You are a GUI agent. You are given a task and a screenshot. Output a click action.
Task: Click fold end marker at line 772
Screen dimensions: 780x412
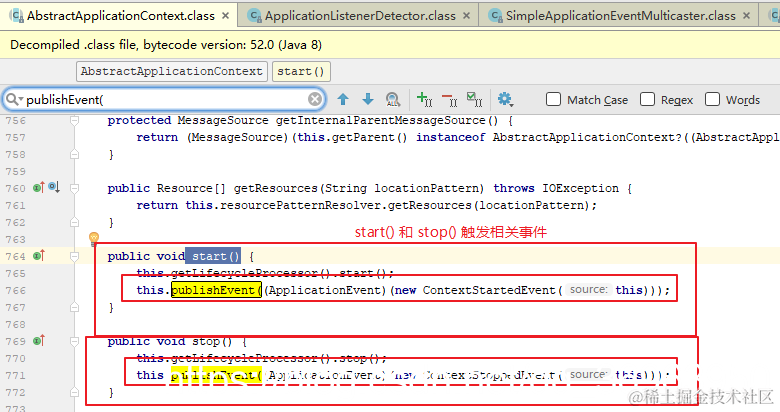[x=75, y=392]
